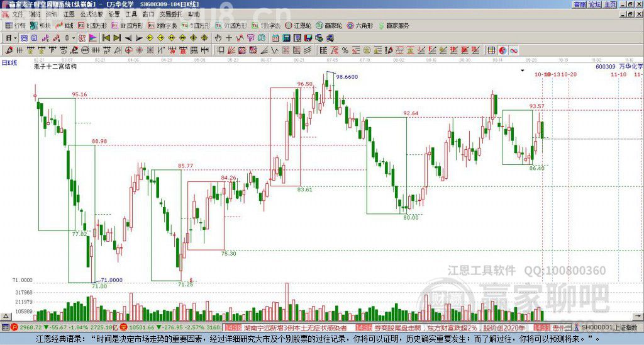Open the 赢家轮 tool

pyautogui.click(x=330, y=26)
